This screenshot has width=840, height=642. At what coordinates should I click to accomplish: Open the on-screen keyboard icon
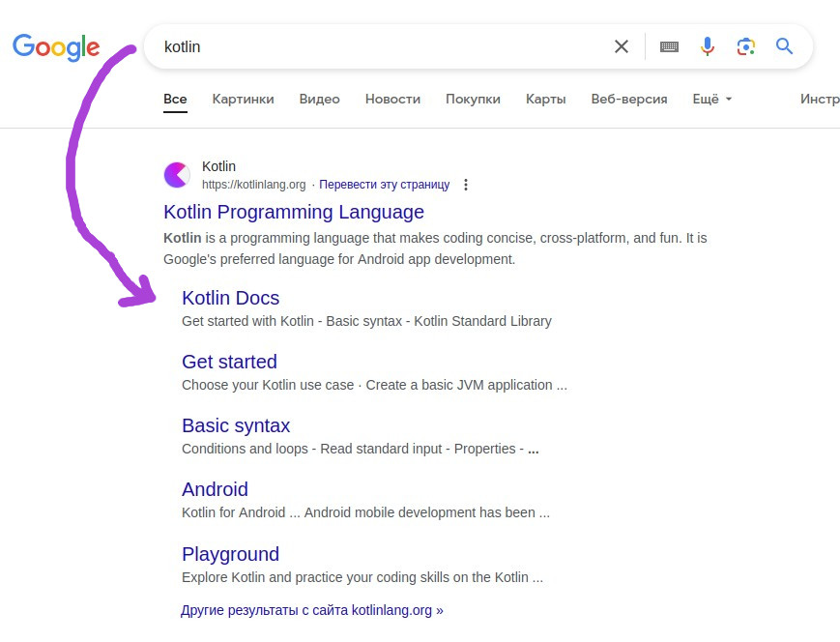click(x=669, y=46)
